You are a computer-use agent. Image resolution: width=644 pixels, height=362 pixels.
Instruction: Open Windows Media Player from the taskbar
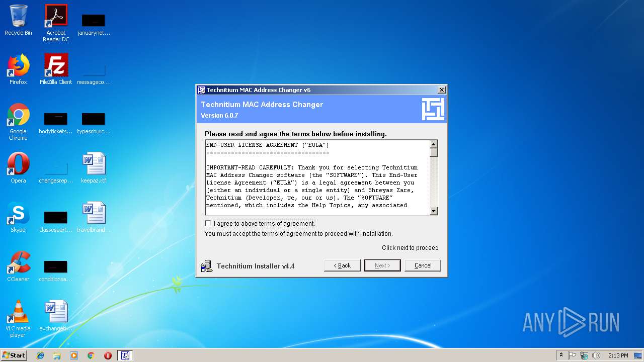(x=74, y=355)
